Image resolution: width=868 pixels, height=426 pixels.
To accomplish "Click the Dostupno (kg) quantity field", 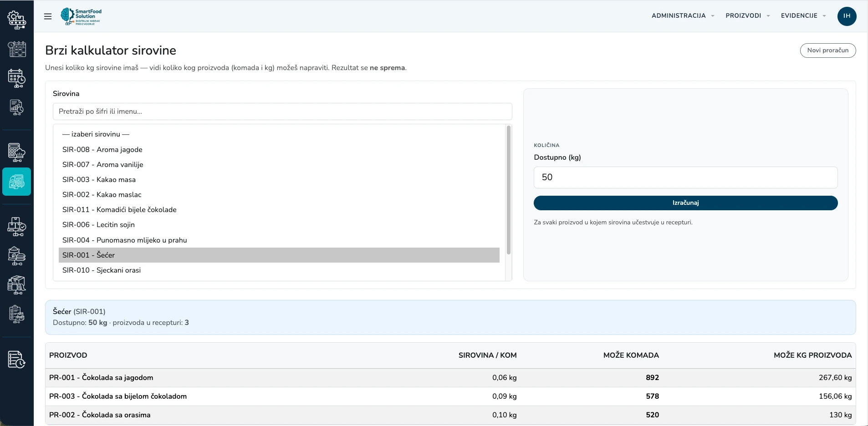I will coord(685,177).
